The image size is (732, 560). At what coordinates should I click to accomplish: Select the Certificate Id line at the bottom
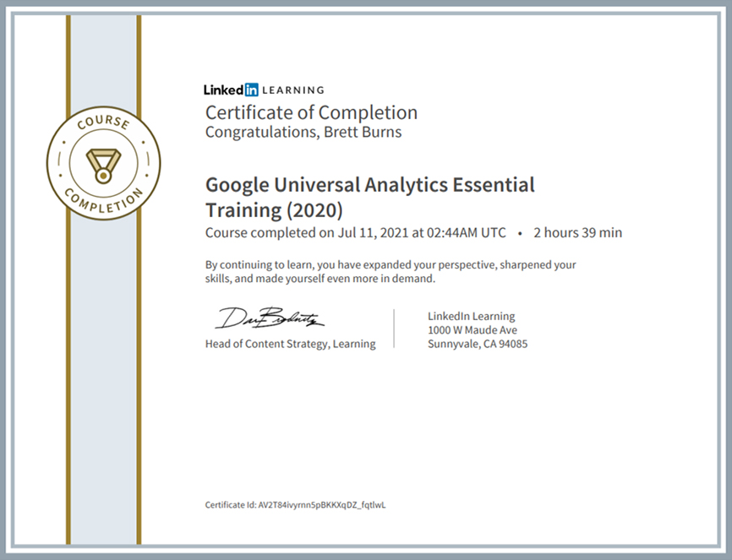(x=296, y=504)
